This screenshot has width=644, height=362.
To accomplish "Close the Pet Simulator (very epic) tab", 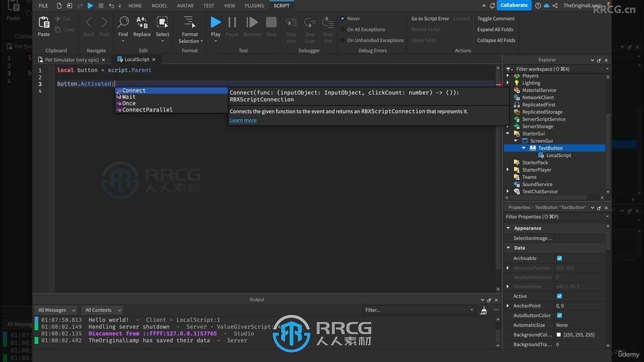I will click(103, 59).
